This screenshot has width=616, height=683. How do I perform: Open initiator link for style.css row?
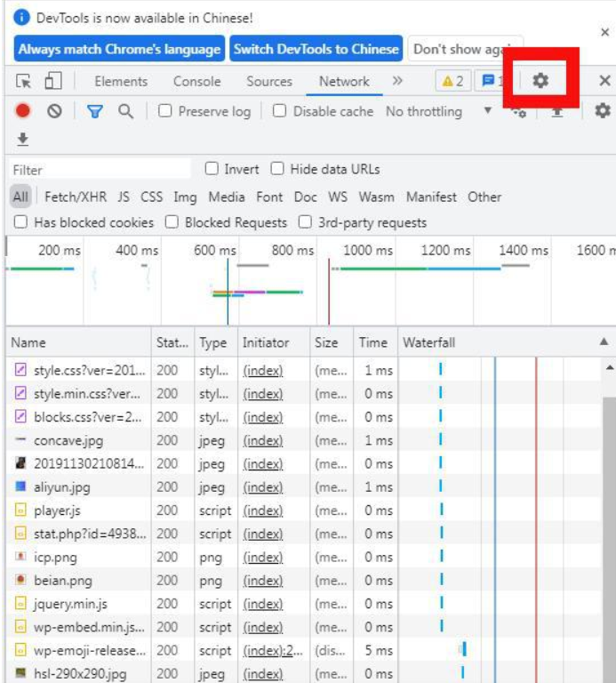click(263, 370)
